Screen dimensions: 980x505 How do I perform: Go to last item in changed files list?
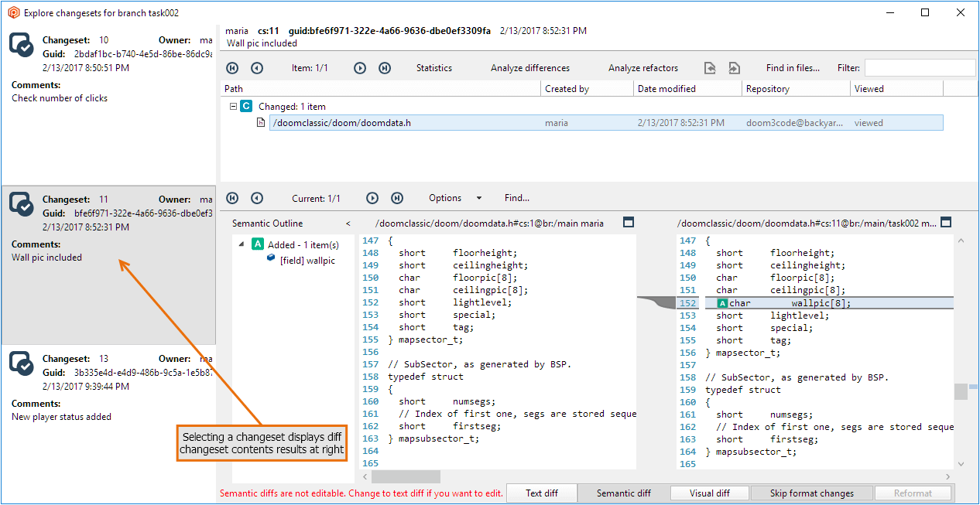(385, 68)
